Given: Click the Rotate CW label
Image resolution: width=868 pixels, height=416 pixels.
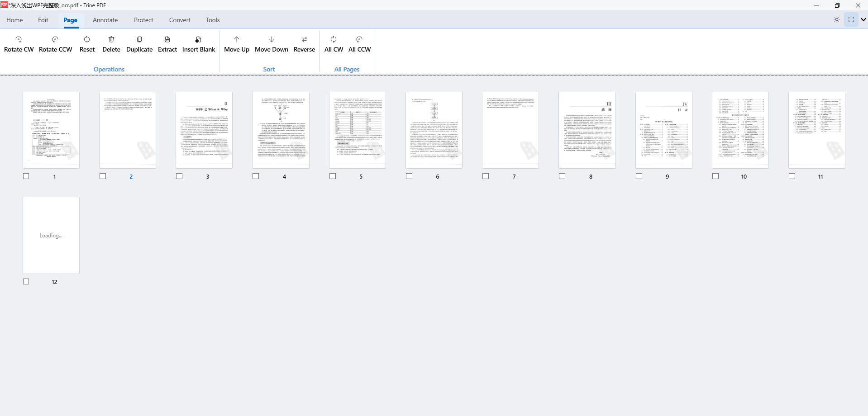Looking at the screenshot, I should [19, 49].
